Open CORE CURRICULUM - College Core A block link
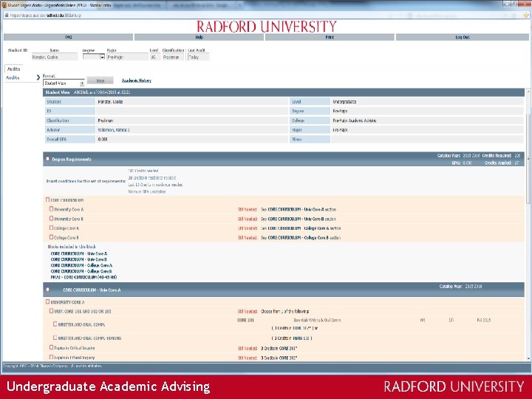The height and width of the screenshot is (399, 532). 81,265
